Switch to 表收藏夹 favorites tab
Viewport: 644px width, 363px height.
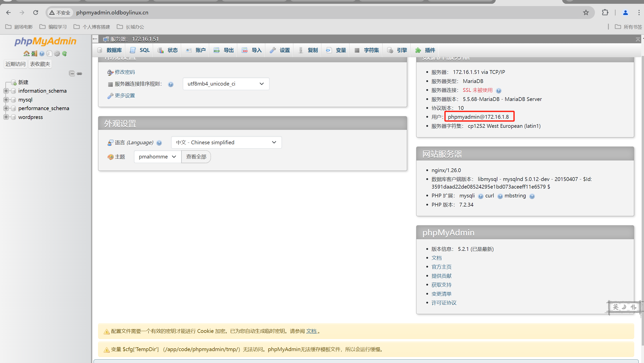coord(40,64)
